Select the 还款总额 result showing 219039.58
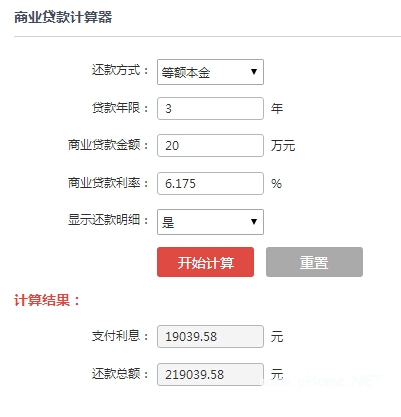401x417 pixels. [210, 375]
